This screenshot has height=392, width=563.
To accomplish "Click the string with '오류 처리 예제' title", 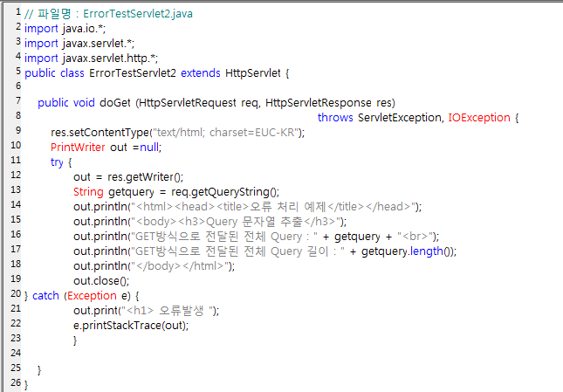I will click(273, 207).
